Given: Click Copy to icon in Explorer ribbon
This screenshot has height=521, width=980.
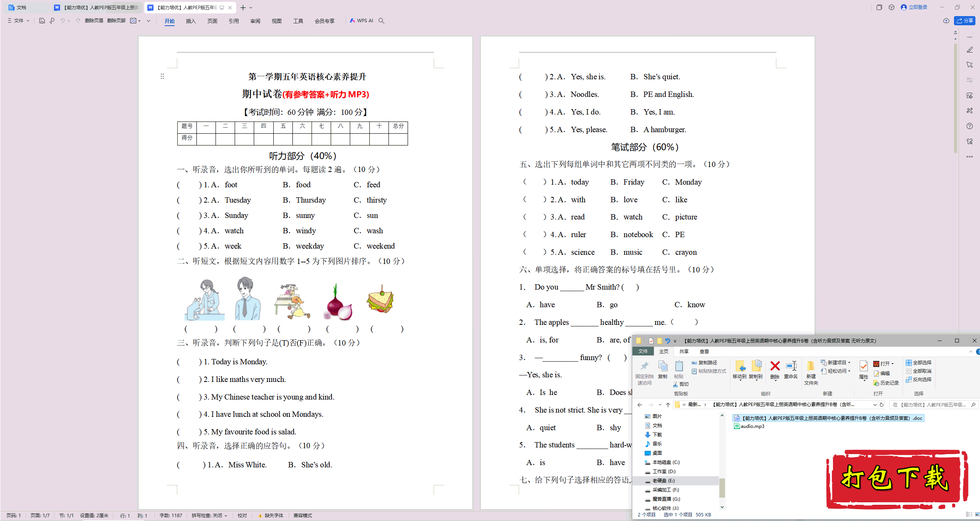Looking at the screenshot, I should pos(756,366).
